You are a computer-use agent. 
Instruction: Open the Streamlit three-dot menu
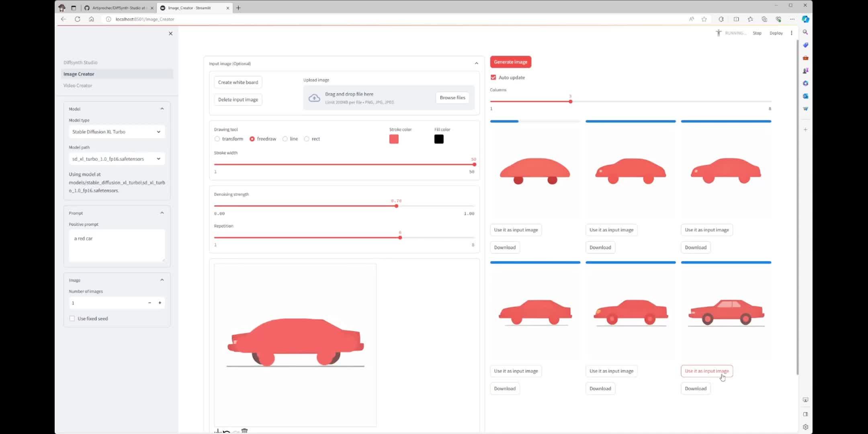791,33
